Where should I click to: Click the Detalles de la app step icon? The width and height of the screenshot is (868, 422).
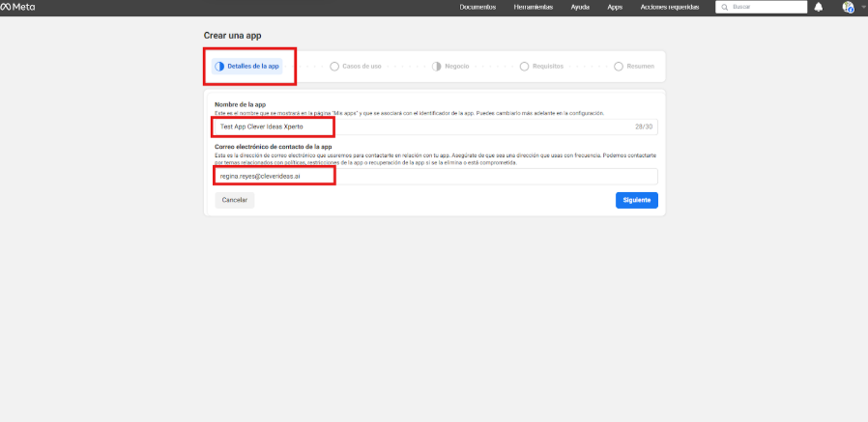tap(219, 67)
